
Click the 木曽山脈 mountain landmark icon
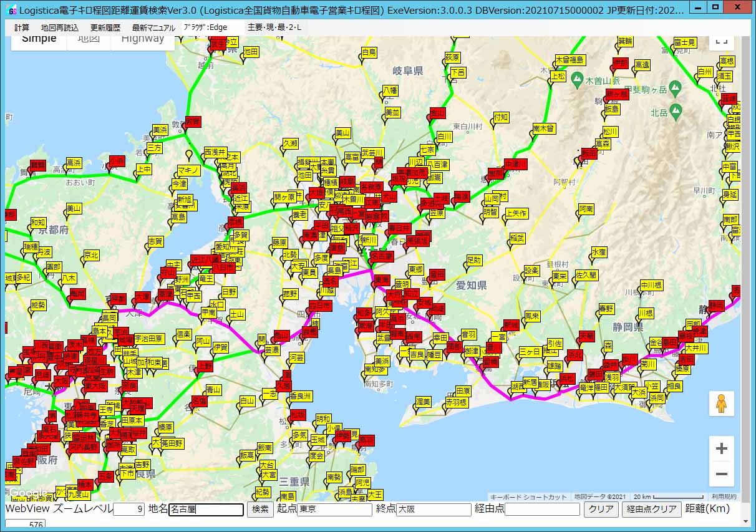577,81
